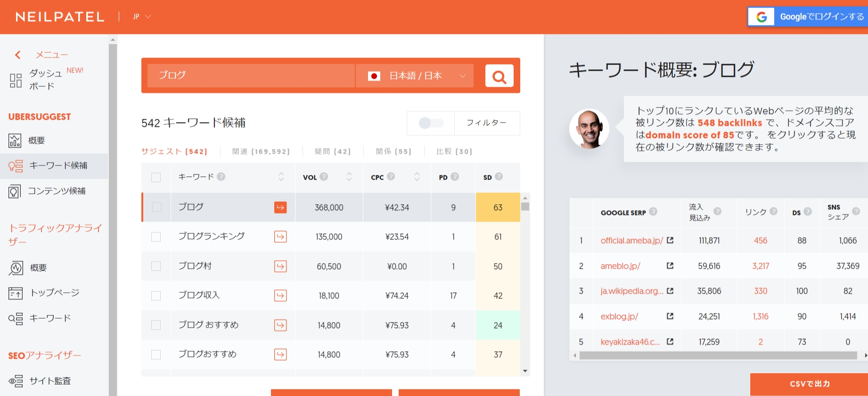Click the arrow icon in ブログ row

(x=280, y=207)
